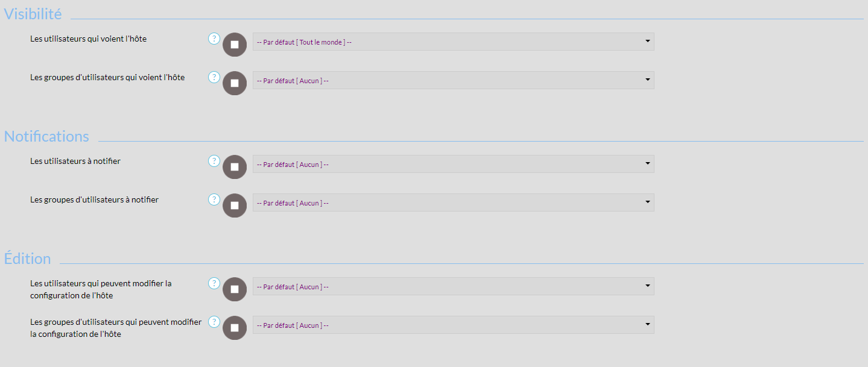Toggle checkbox for users modifying host configuration
The height and width of the screenshot is (367, 868).
tap(235, 289)
